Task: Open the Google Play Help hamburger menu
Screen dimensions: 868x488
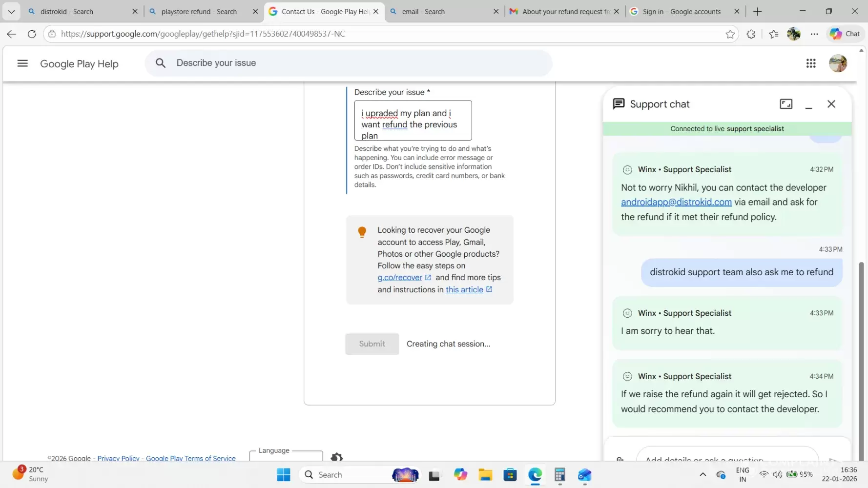Action: [22, 63]
